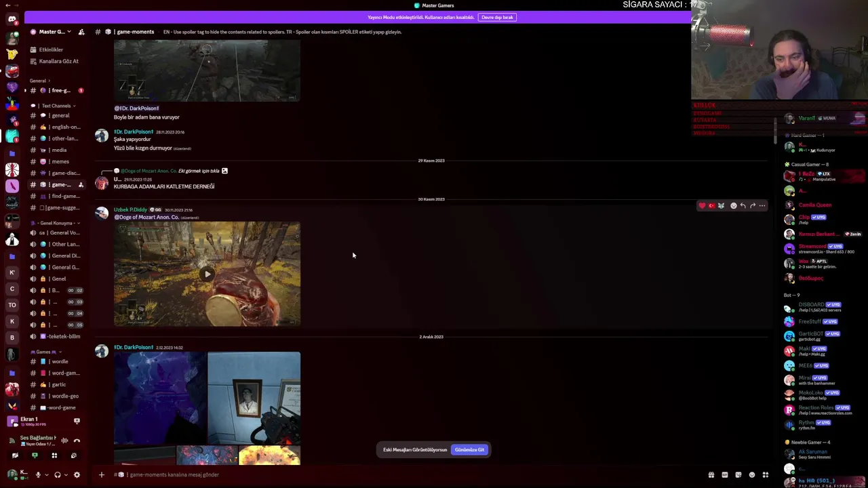The height and width of the screenshot is (488, 868).
Task: Play the video in Uzbek P.Diddy's message
Action: pos(207,274)
